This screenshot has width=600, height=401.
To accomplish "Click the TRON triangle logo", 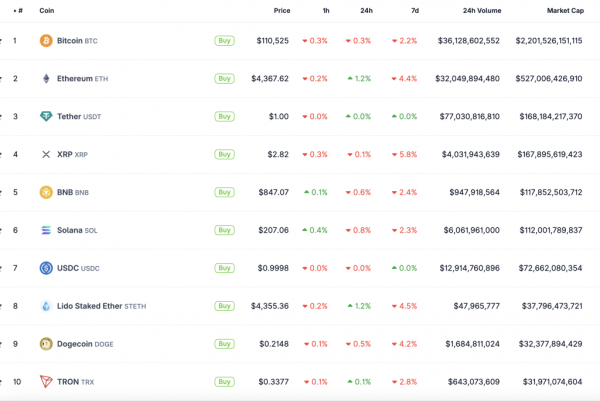I will point(46,381).
